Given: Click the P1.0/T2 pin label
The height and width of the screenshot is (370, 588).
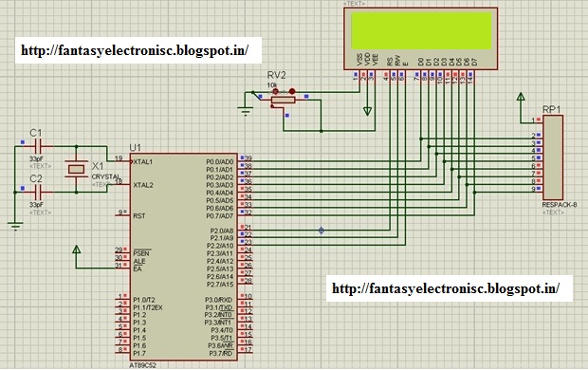Looking at the screenshot, I should pyautogui.click(x=144, y=300).
